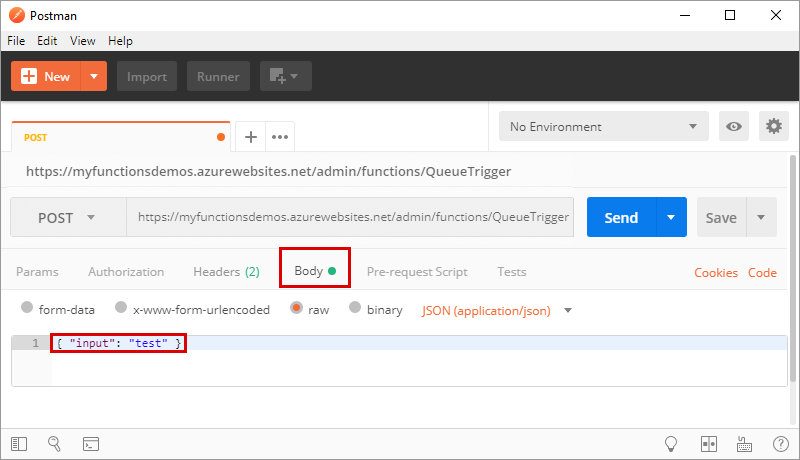The height and width of the screenshot is (460, 800).
Task: Click the Save button
Action: 721,218
